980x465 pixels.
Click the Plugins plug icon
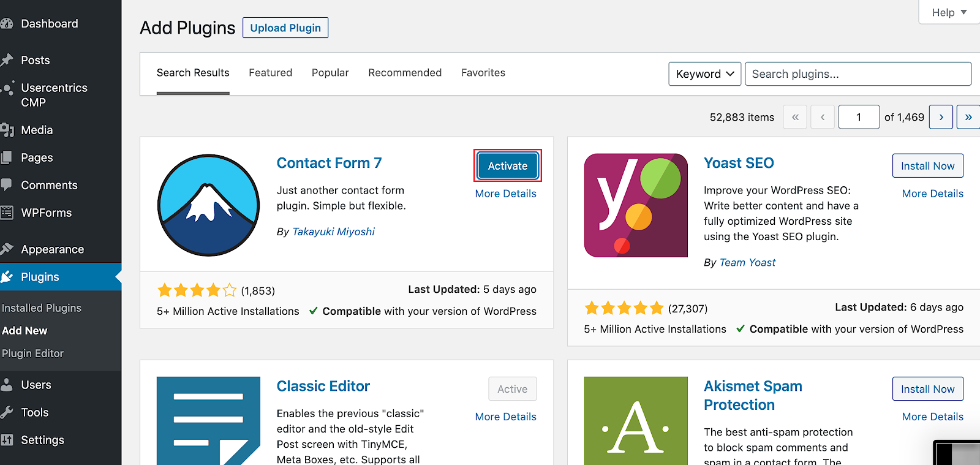click(x=7, y=277)
